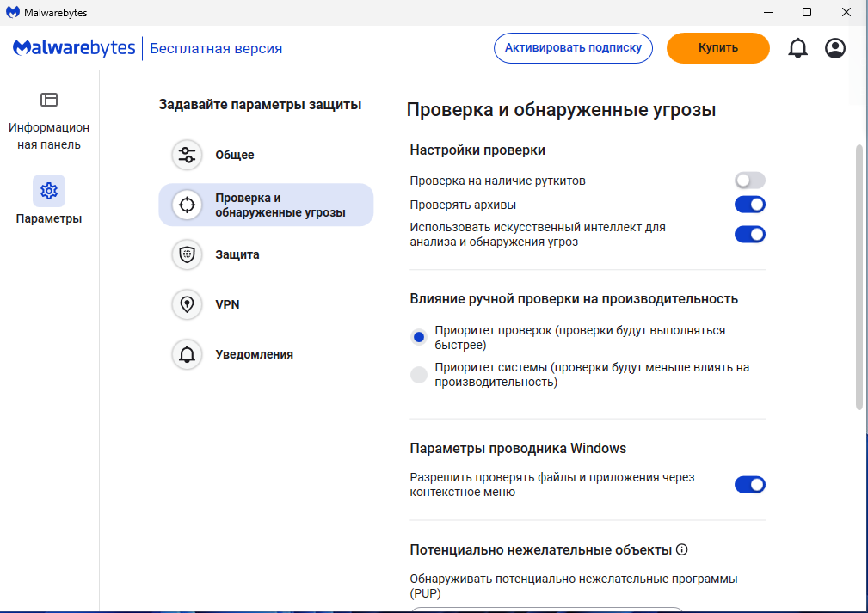Click the Параметры gear icon
Screen dimensions: 868x613
click(49, 191)
